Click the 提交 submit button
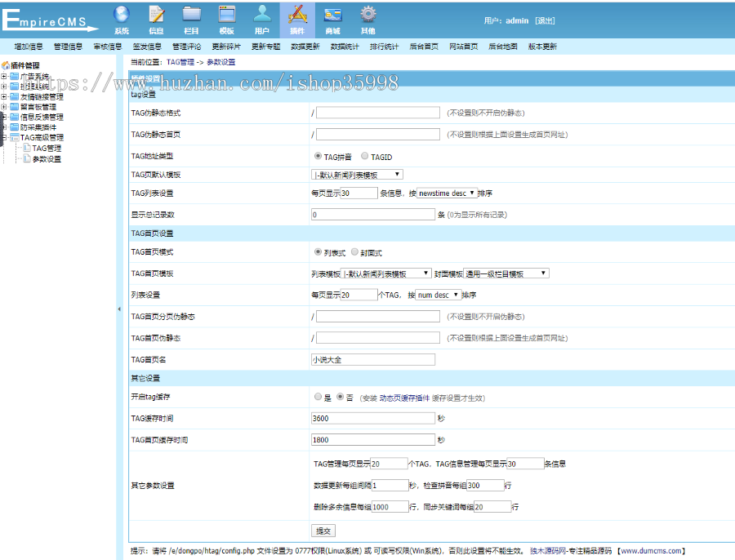735x560 pixels. pyautogui.click(x=322, y=530)
